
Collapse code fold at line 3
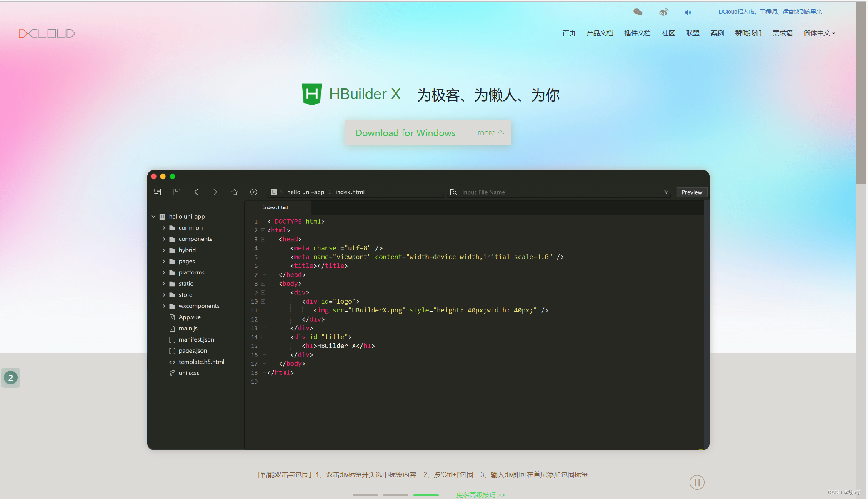click(x=263, y=239)
